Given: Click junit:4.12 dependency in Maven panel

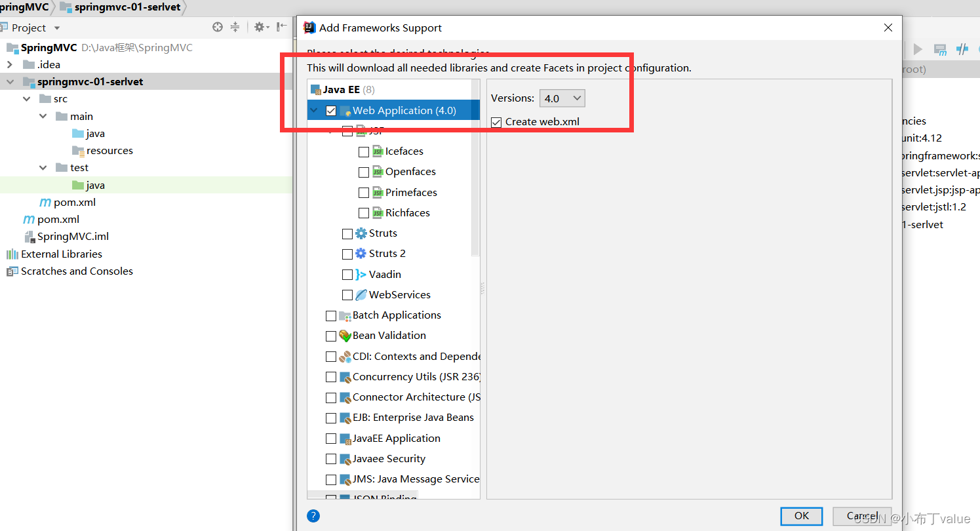Looking at the screenshot, I should 922,138.
